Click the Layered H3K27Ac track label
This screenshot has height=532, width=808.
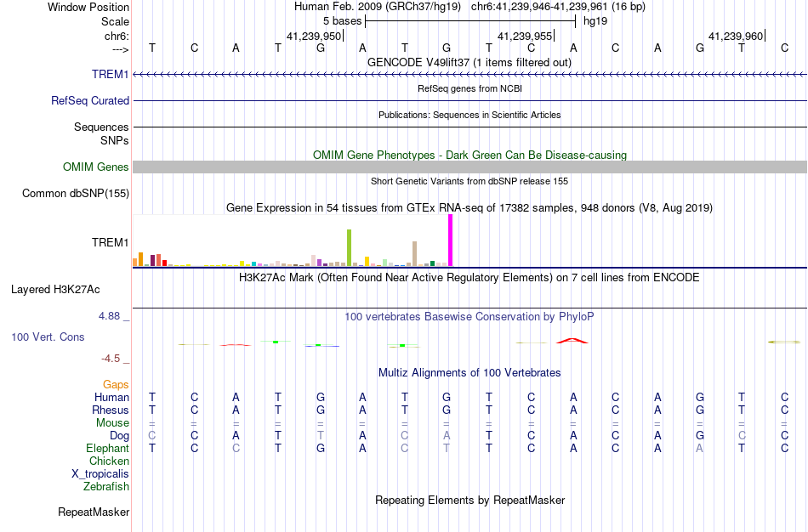(55, 290)
